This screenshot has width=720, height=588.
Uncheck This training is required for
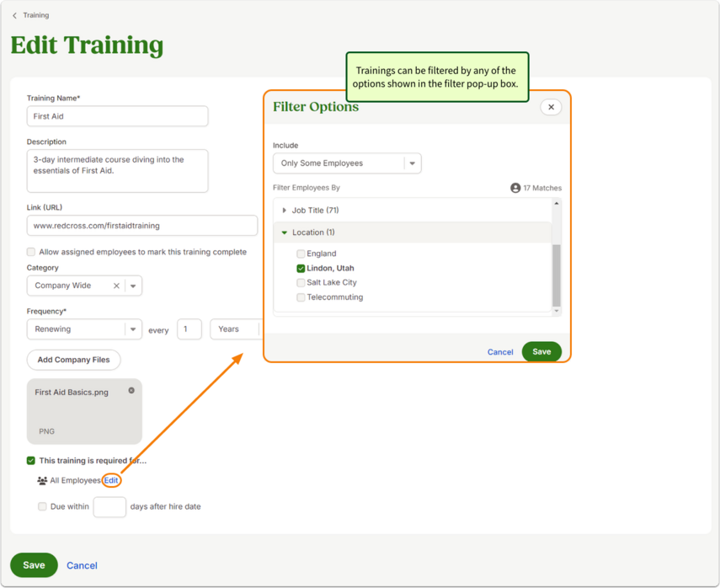pyautogui.click(x=31, y=460)
